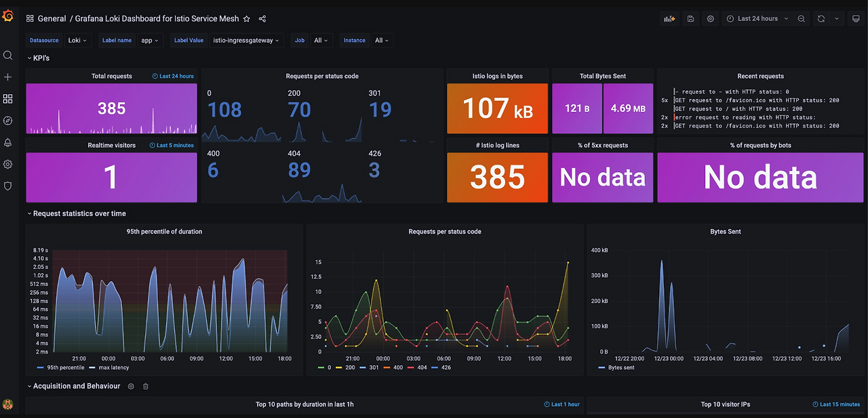The height and width of the screenshot is (418, 868).
Task: Open Recent requests panel title menu
Action: click(x=760, y=77)
